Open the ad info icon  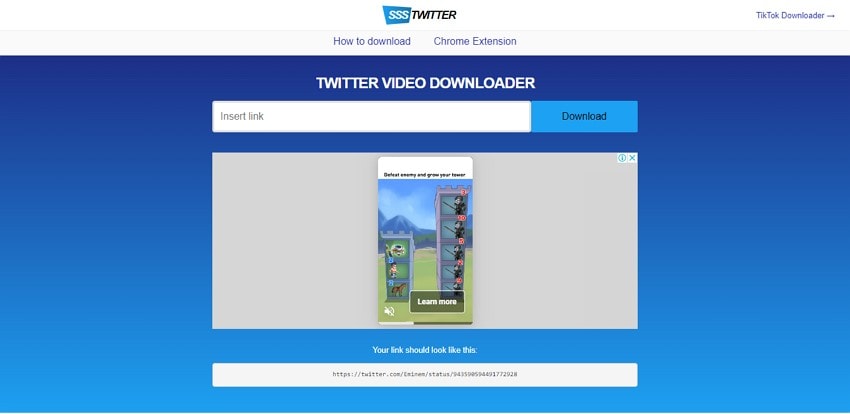coord(622,158)
